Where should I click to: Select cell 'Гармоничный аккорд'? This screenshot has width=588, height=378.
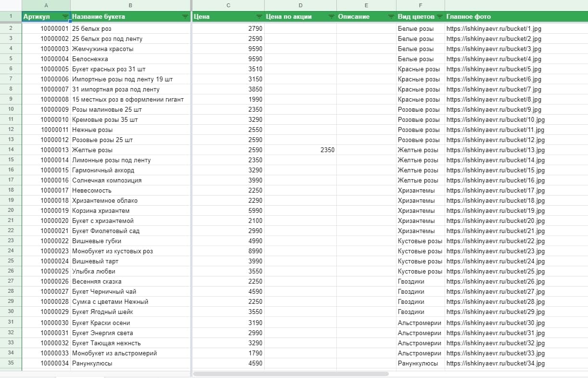(130, 170)
